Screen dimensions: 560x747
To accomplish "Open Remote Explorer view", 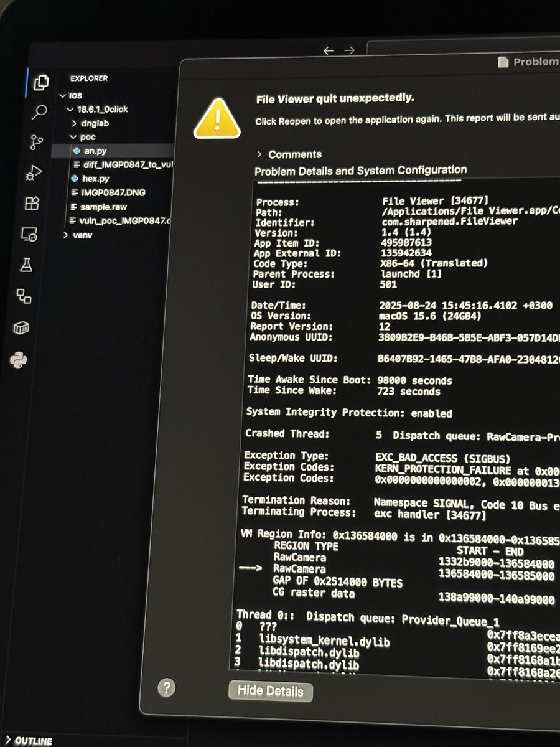I will click(29, 234).
